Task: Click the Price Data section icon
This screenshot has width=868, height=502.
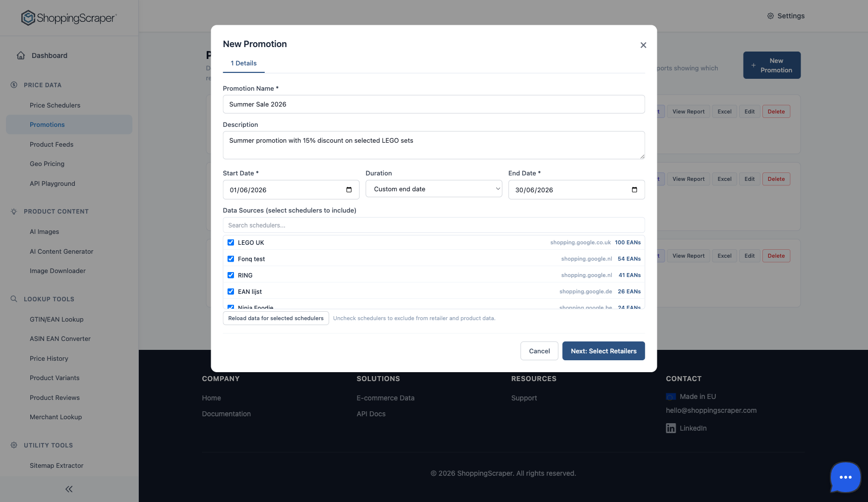Action: [x=13, y=85]
